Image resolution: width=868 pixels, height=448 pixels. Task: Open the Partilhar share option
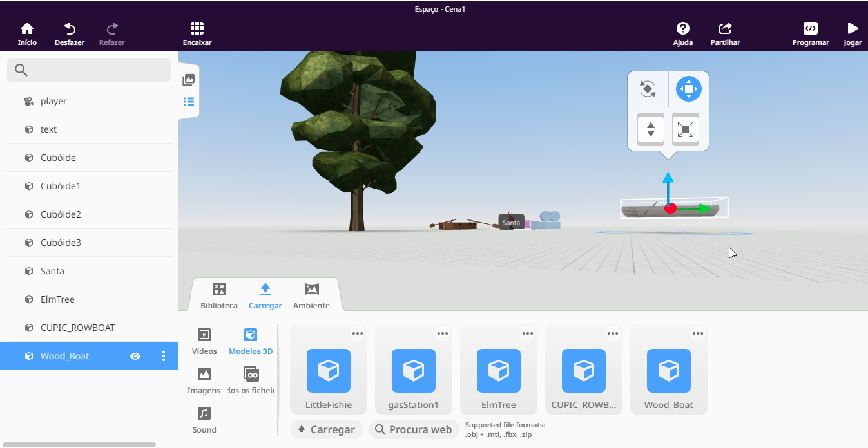725,34
